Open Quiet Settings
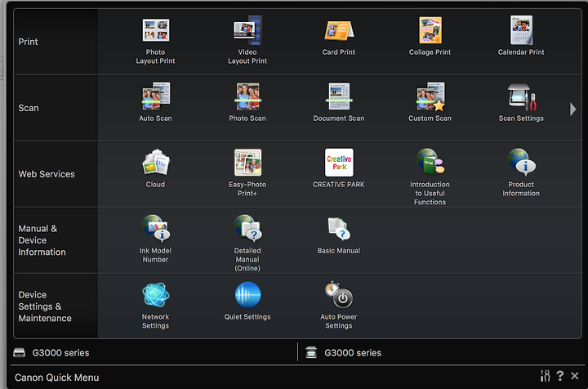The width and height of the screenshot is (588, 389). pos(247,302)
